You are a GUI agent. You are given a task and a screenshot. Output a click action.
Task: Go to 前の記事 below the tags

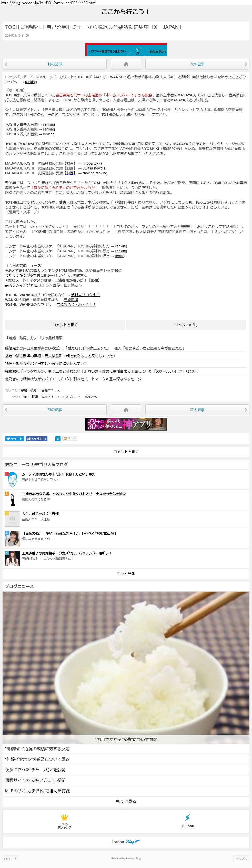pyautogui.click(x=55, y=410)
